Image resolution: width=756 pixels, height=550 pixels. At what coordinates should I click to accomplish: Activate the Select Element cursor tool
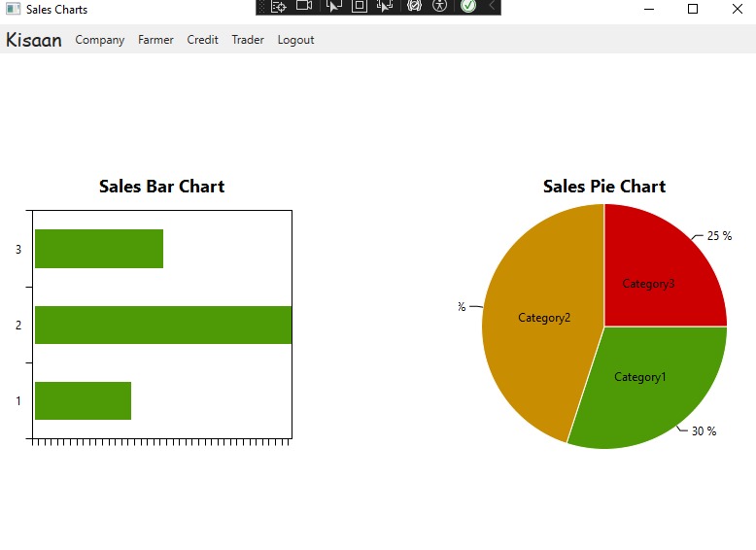[x=333, y=6]
